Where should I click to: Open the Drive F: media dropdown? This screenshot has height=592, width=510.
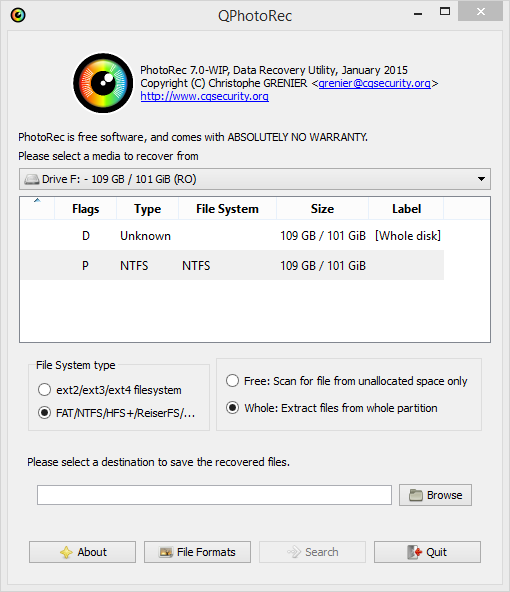[x=255, y=179]
